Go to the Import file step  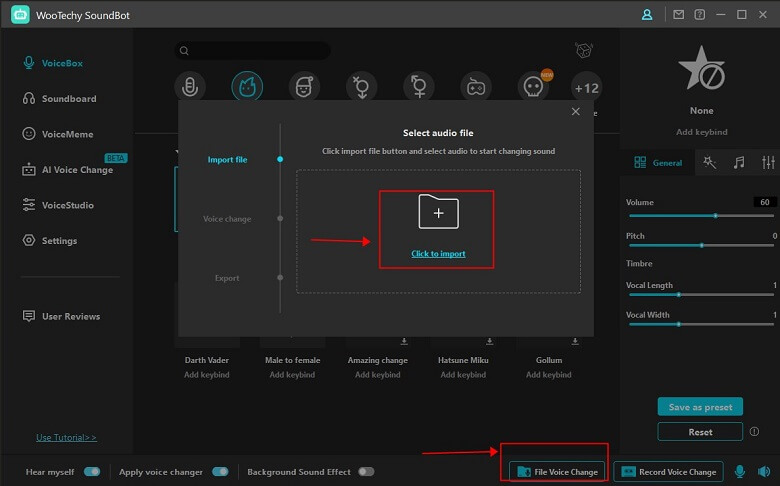pos(227,160)
